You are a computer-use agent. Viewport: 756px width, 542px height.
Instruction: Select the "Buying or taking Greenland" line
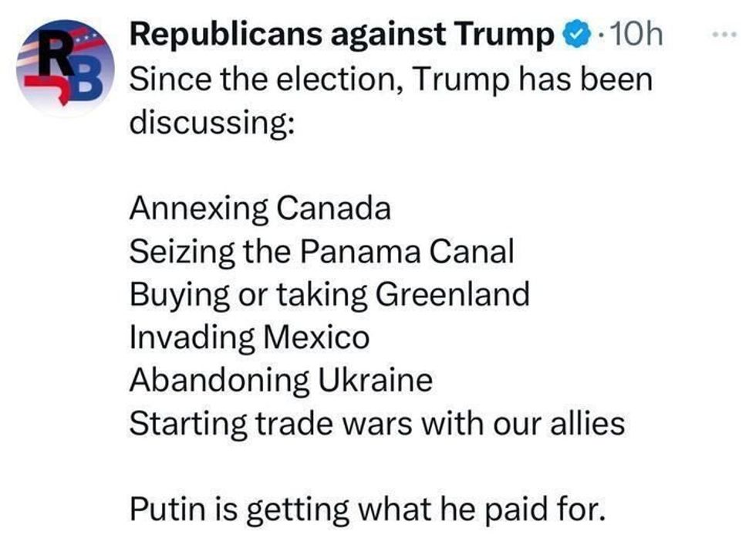point(329,294)
